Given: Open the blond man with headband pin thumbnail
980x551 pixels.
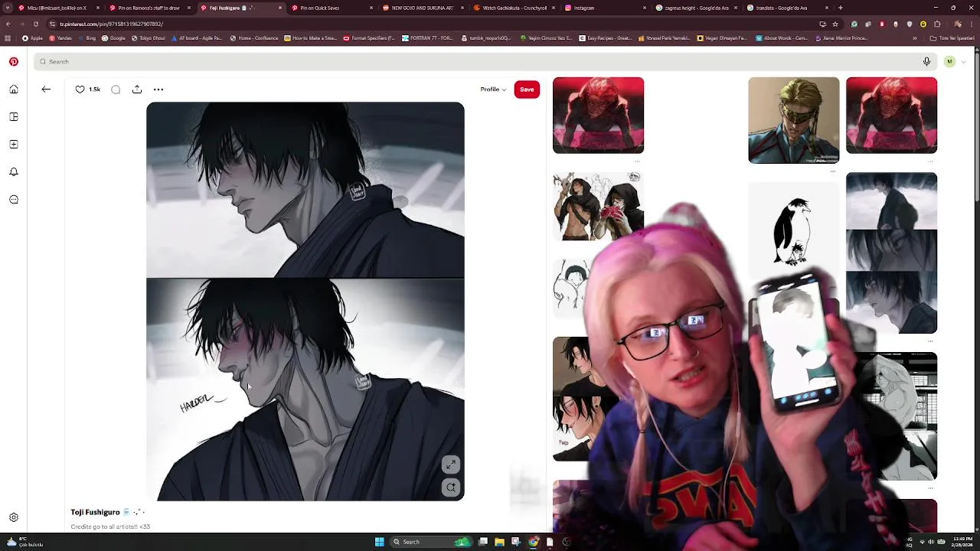Looking at the screenshot, I should point(793,120).
